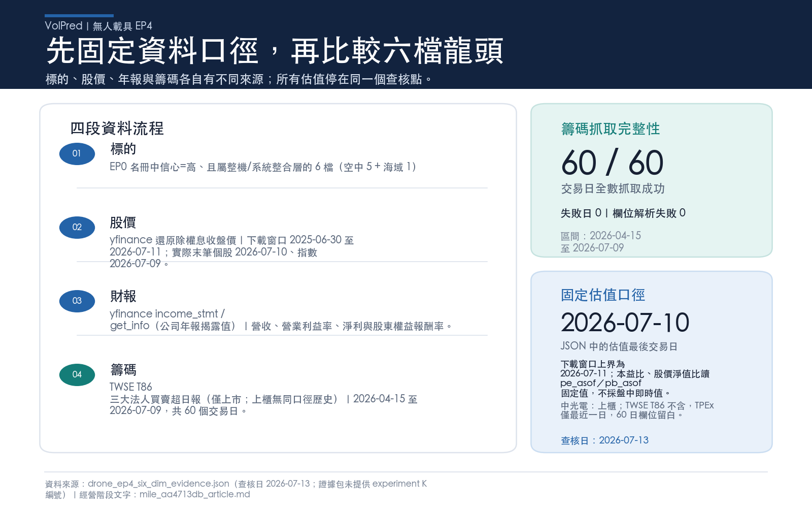Click the 02 step badge
The height and width of the screenshot is (508, 812).
pyautogui.click(x=77, y=228)
